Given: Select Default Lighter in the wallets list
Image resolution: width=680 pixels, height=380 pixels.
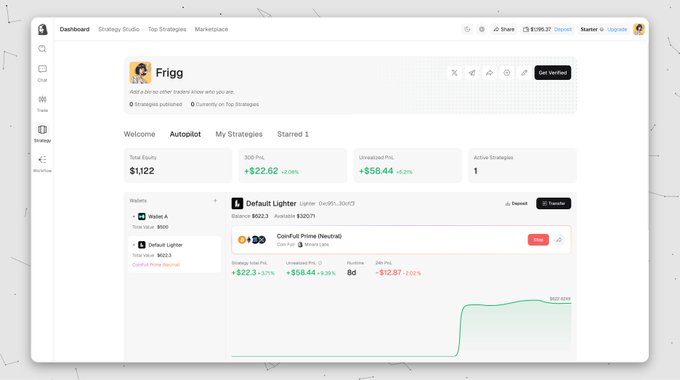Looking at the screenshot, I should (x=174, y=254).
